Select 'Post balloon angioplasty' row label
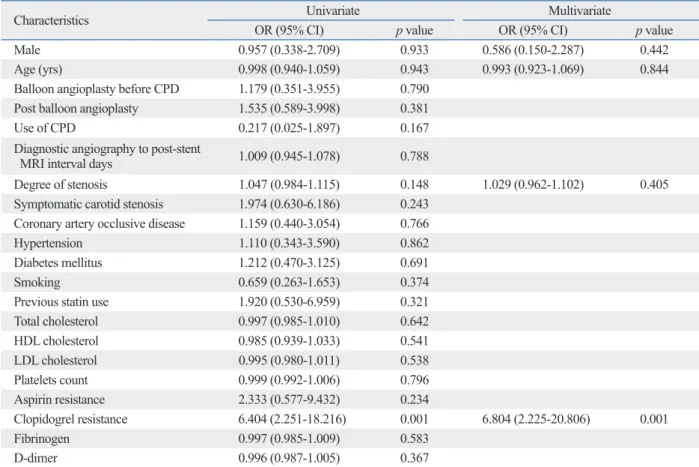Image resolution: width=699 pixels, height=467 pixels. click(x=76, y=109)
